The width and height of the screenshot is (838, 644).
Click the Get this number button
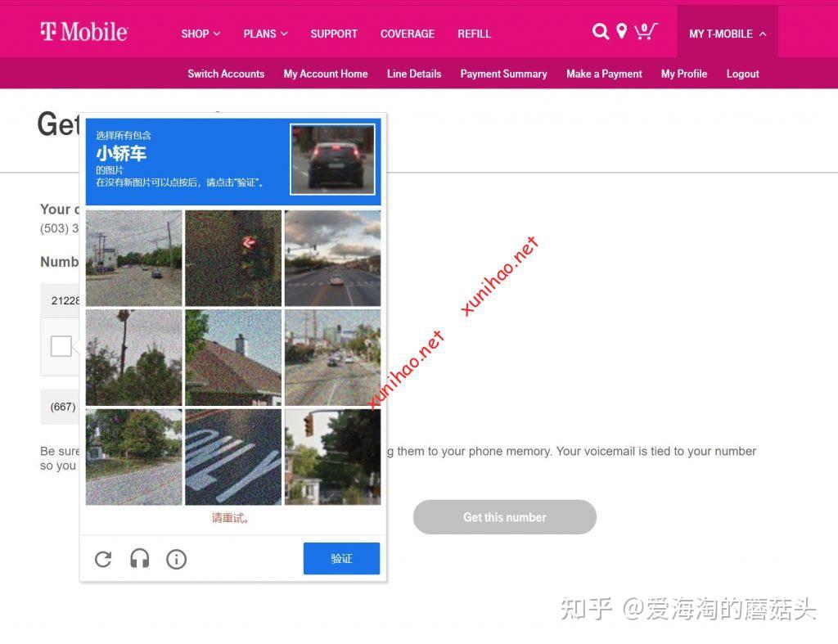click(505, 517)
